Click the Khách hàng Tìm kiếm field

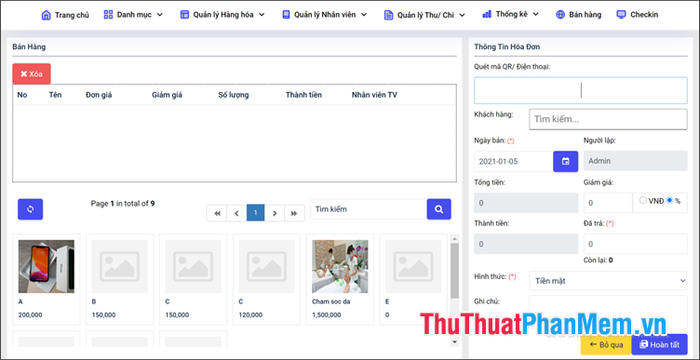tap(608, 119)
